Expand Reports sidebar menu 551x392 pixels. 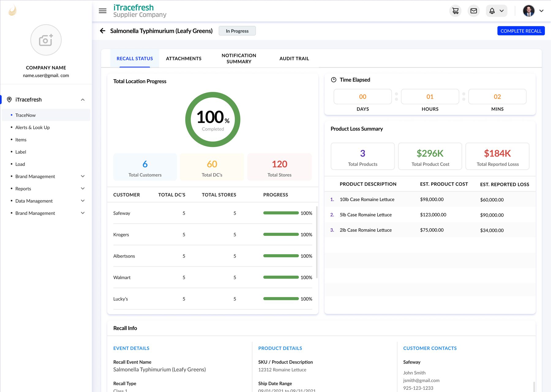(83, 188)
